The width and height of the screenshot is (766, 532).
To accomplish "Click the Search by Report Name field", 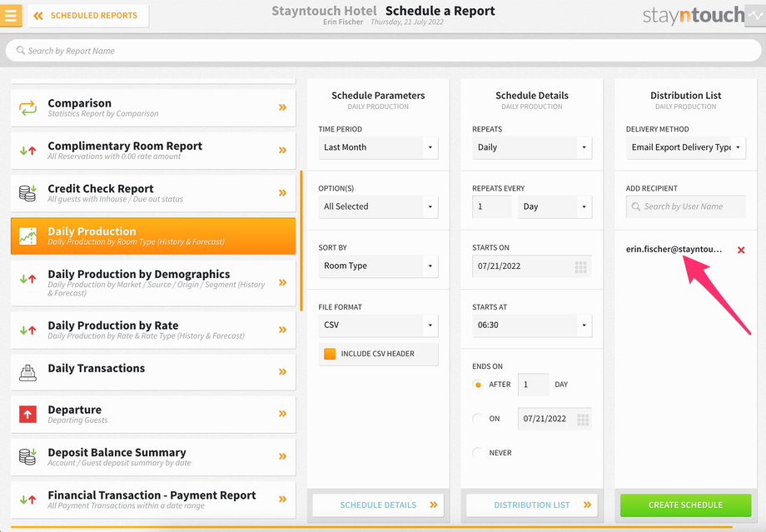I will pyautogui.click(x=383, y=51).
